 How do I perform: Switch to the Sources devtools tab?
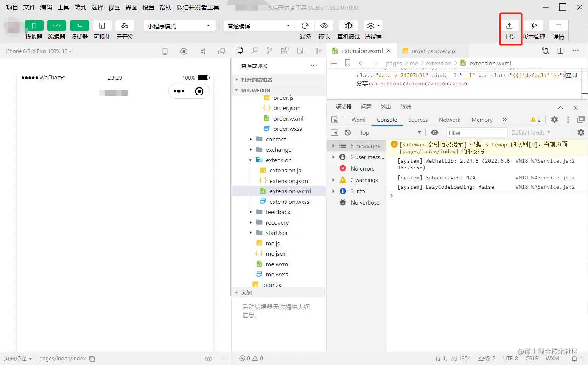point(418,120)
